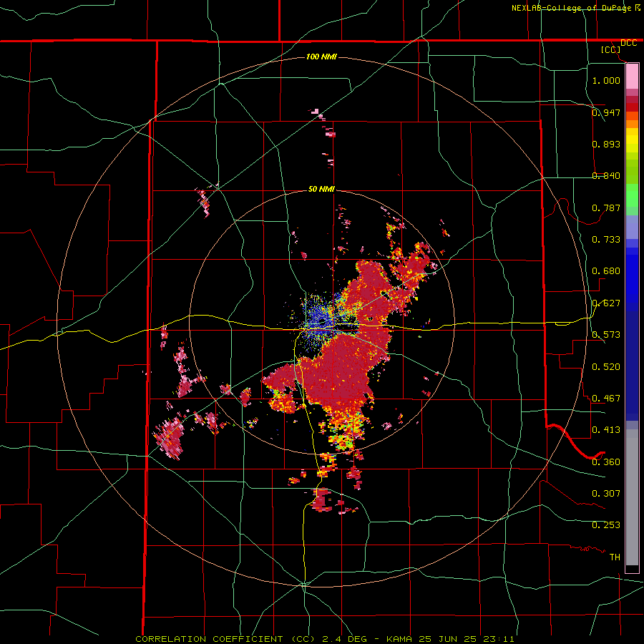Click the 100 NMI range ring label
The height and width of the screenshot is (644, 644).
pyautogui.click(x=321, y=57)
